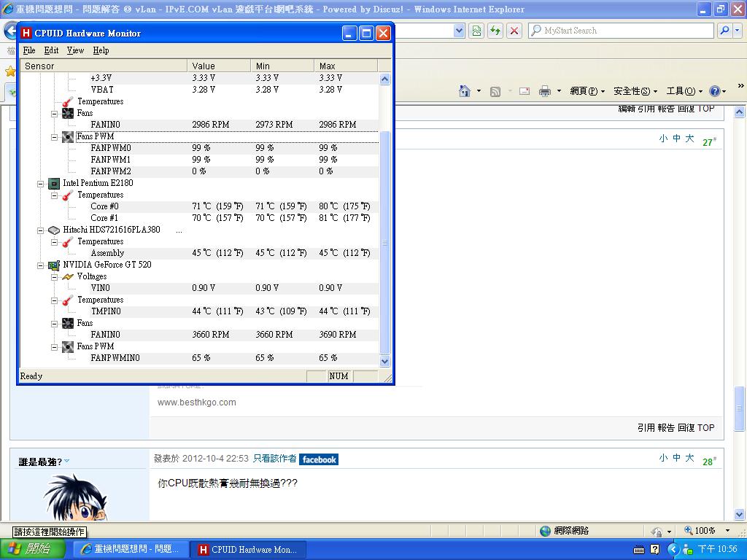Click the printer icon in IE toolbar

click(x=544, y=91)
